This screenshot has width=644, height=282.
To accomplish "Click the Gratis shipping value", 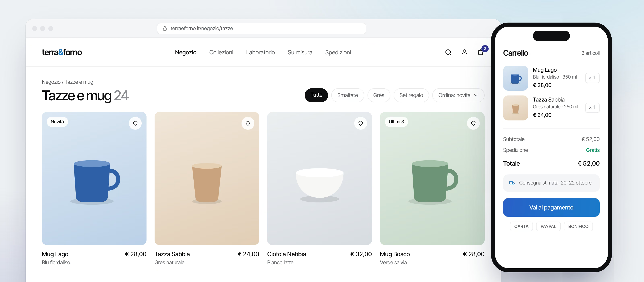I will coord(593,150).
